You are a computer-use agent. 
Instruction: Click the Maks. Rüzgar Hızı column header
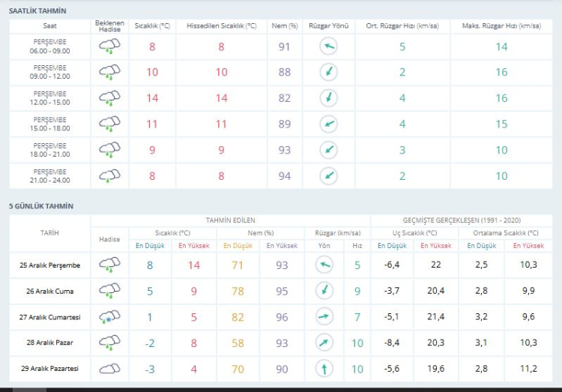[501, 25]
